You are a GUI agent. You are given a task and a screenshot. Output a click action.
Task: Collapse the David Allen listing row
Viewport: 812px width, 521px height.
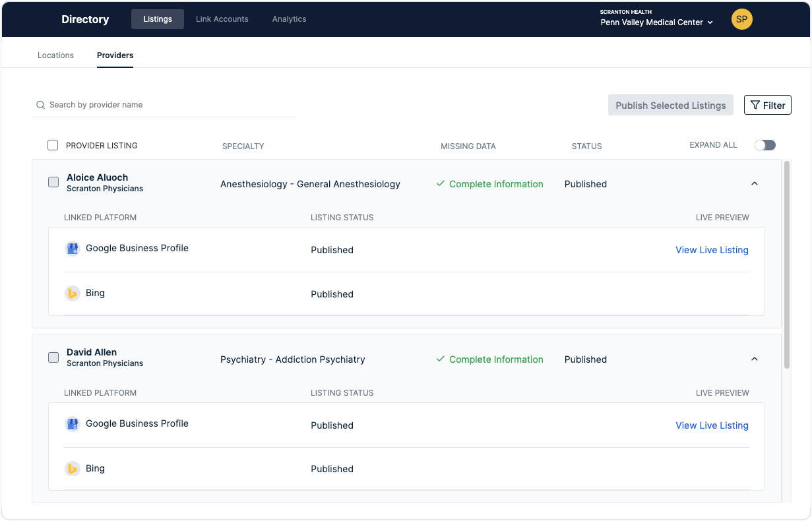coord(755,359)
